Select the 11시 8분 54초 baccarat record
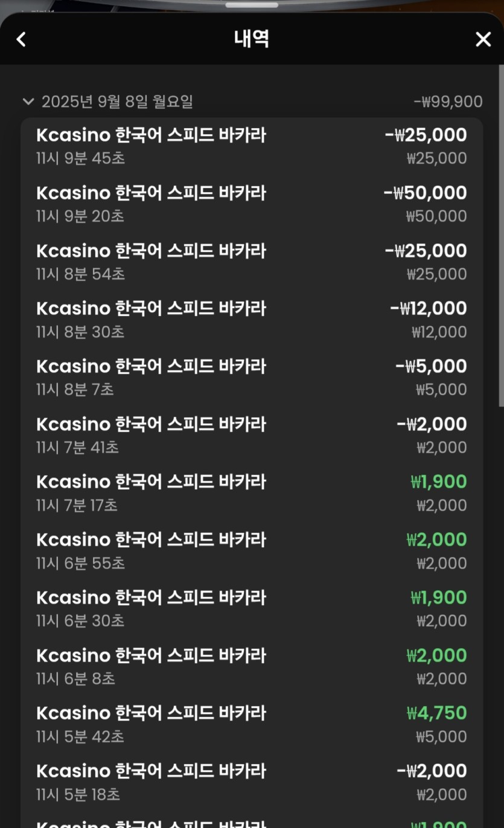 pyautogui.click(x=252, y=262)
